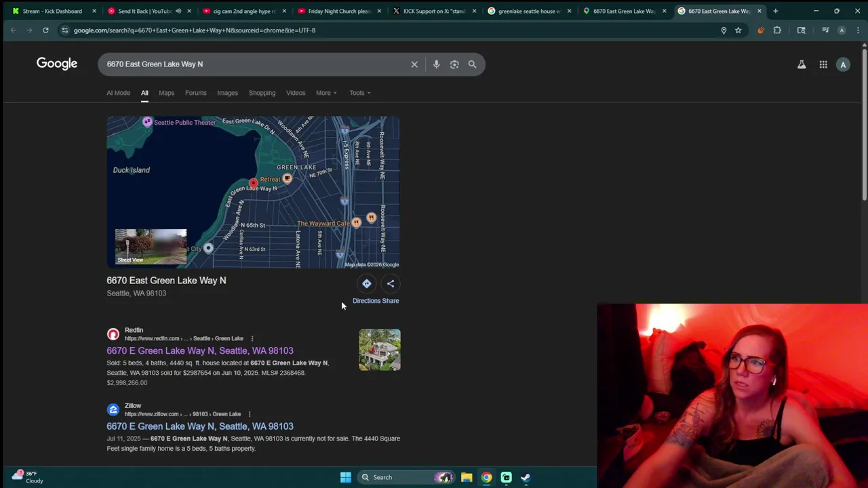
Task: Click the Redfin site favicon
Action: point(113,334)
